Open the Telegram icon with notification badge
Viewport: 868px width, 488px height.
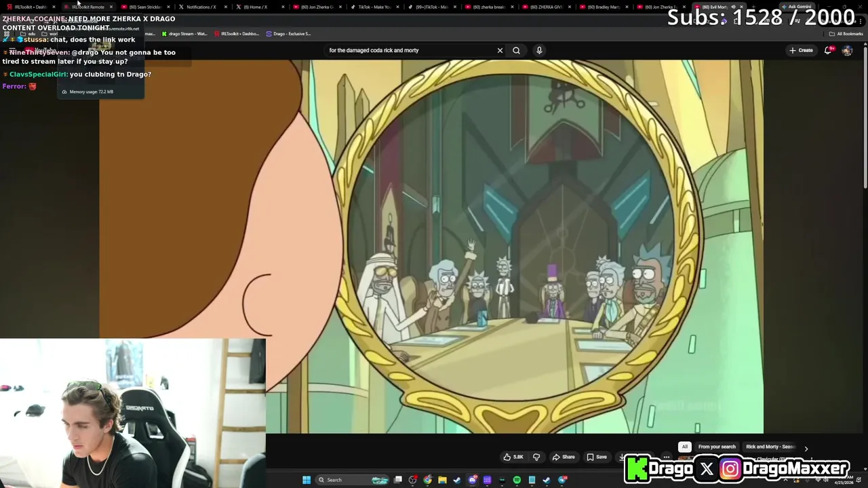tap(562, 480)
